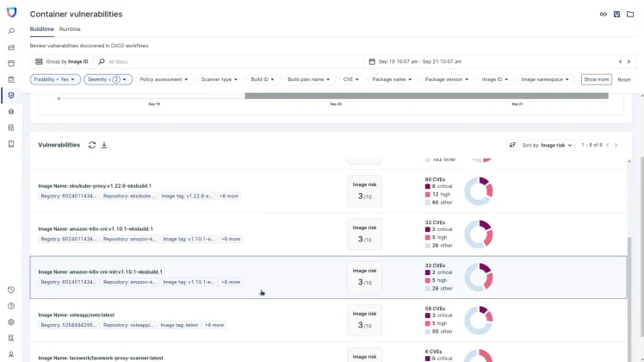Viewport: 644px width, 362px height.
Task: Expand the Package name filter
Action: 392,79
